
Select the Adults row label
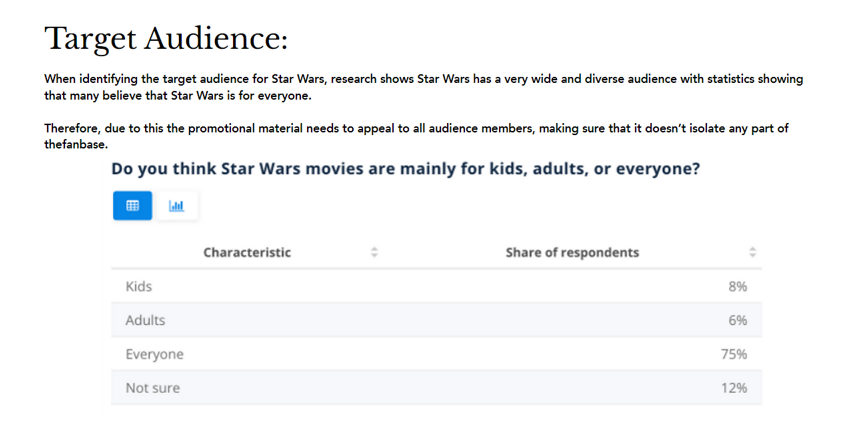(x=145, y=320)
